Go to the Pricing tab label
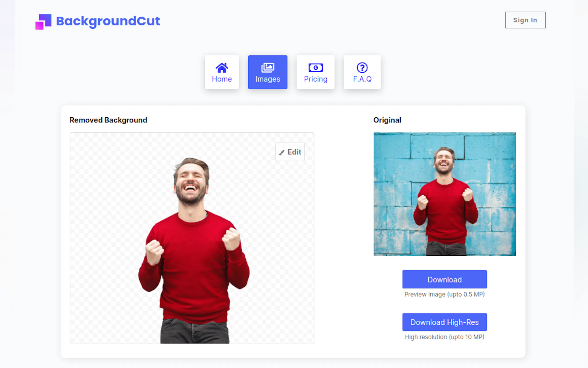This screenshot has width=588, height=368. click(x=316, y=79)
